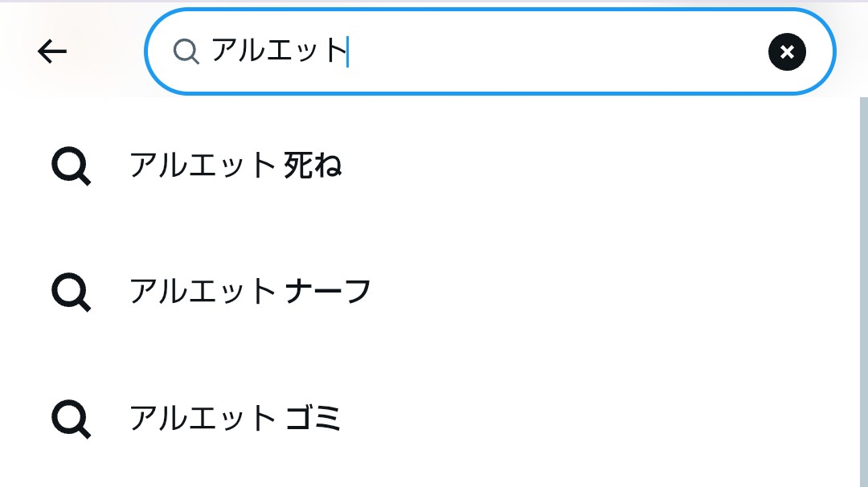Select the アルエット 死ね suggestion
The width and height of the screenshot is (868, 487).
[x=429, y=166]
